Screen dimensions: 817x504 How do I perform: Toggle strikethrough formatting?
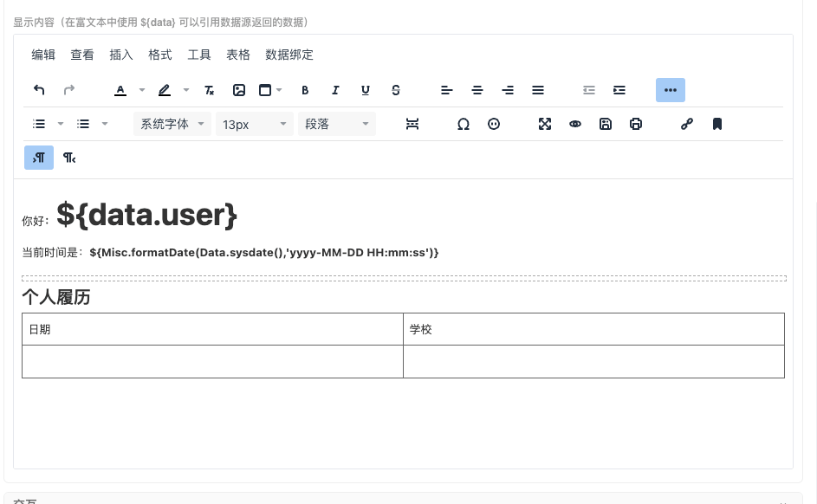tap(396, 90)
